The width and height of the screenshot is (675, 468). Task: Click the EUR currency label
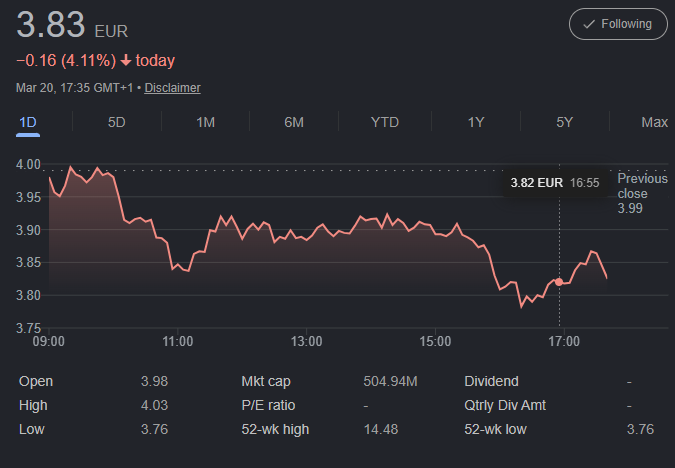pyautogui.click(x=111, y=31)
